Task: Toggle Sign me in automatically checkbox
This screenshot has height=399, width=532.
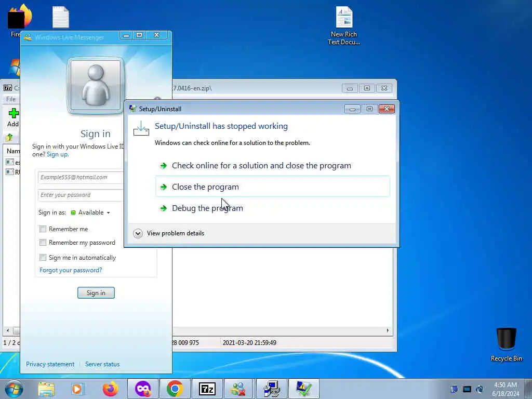Action: (x=43, y=258)
